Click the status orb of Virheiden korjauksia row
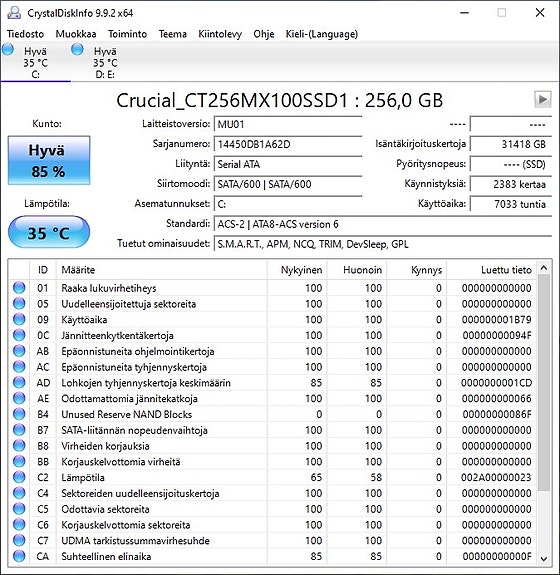The width and height of the screenshot is (560, 575). click(19, 446)
